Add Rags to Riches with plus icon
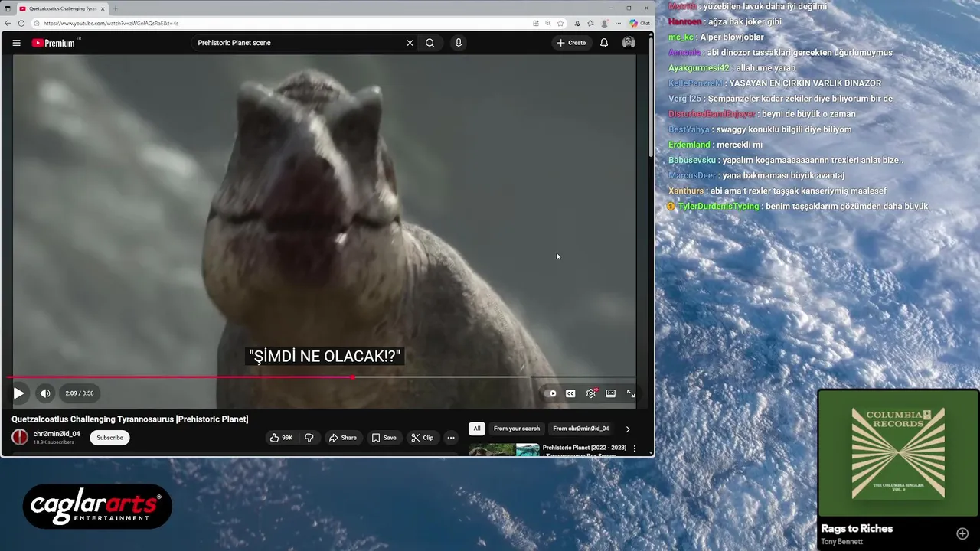980x551 pixels. [962, 533]
